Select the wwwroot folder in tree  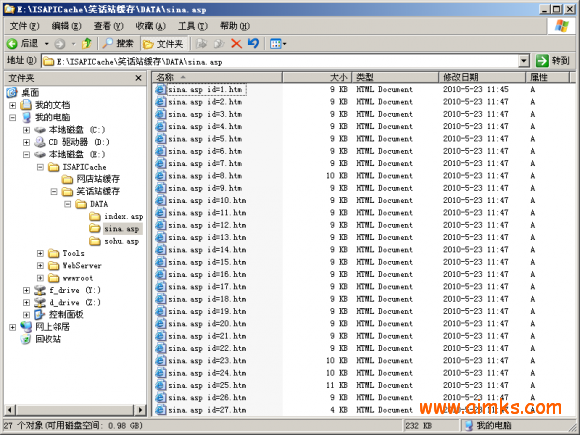78,278
